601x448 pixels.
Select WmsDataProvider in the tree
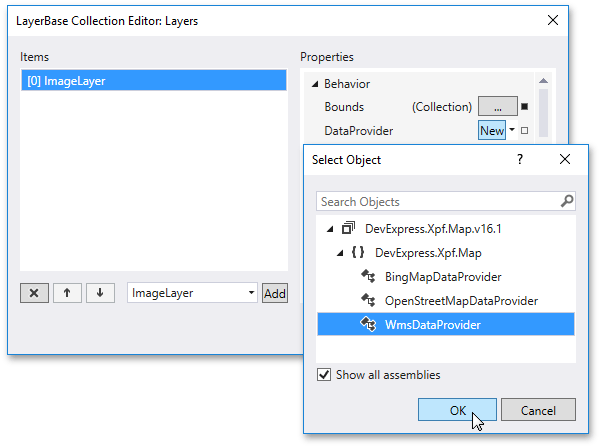(x=446, y=324)
